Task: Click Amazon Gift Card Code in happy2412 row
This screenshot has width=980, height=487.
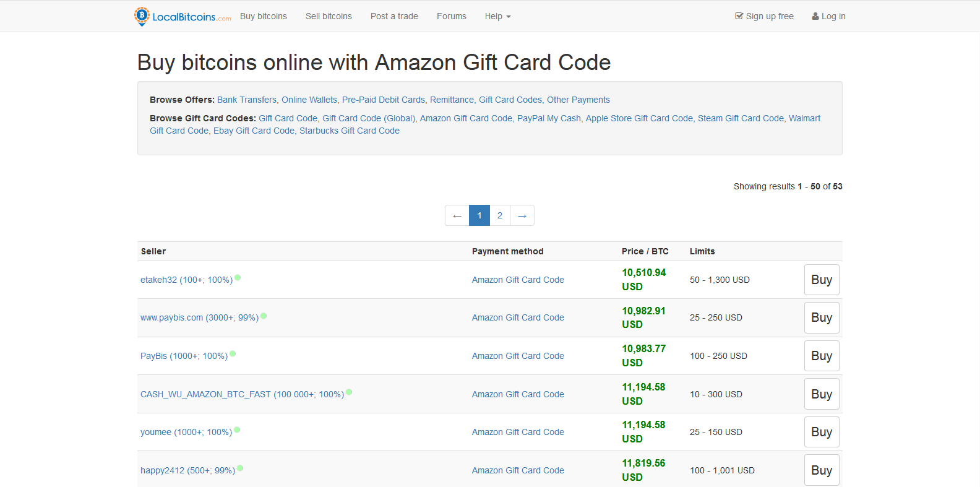Action: point(518,470)
